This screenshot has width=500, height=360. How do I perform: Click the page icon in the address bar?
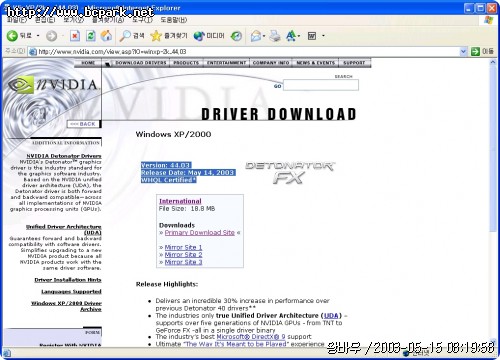(x=32, y=52)
